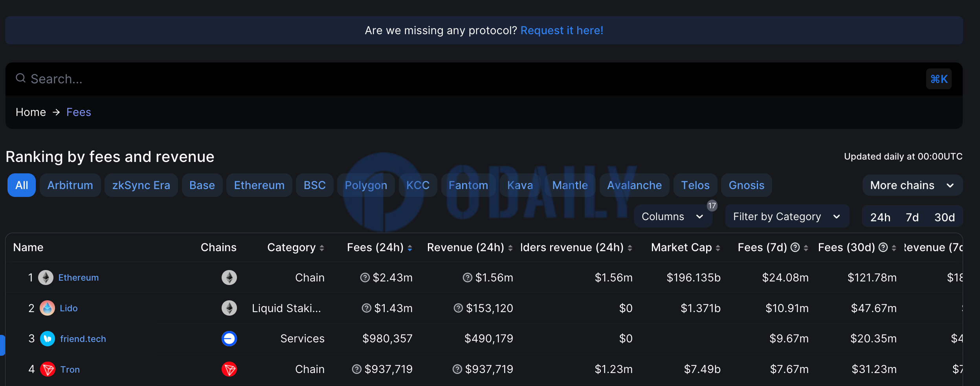
Task: Click Lido Liquid Staki... category cell
Action: coord(286,308)
